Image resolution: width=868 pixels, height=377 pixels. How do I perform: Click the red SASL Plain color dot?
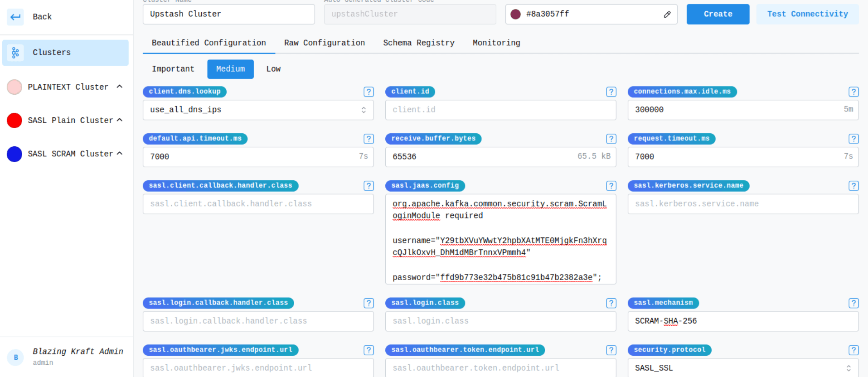15,120
